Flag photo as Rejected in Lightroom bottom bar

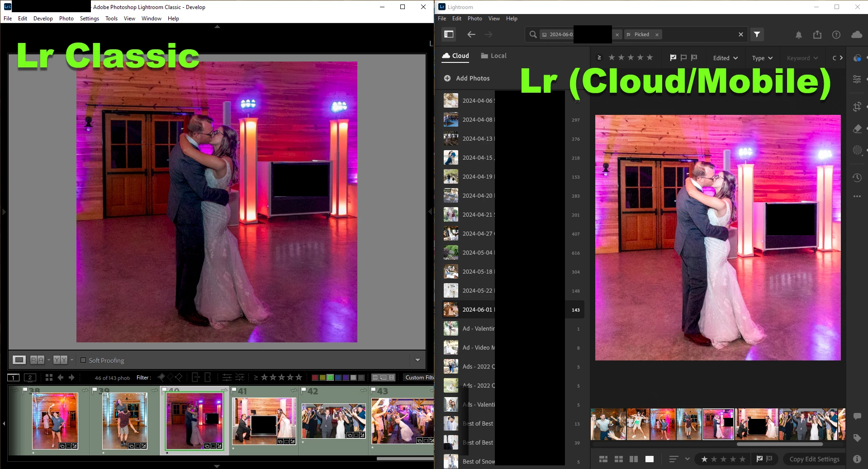769,459
